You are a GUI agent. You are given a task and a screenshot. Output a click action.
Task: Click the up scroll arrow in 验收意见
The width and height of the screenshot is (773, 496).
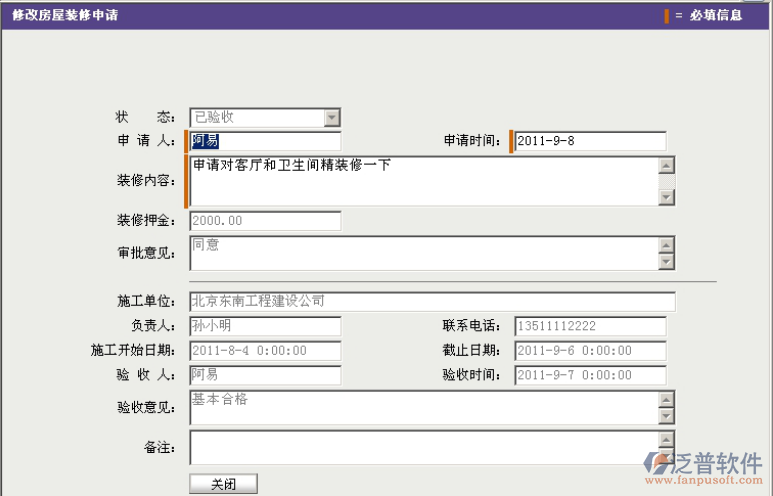point(666,399)
